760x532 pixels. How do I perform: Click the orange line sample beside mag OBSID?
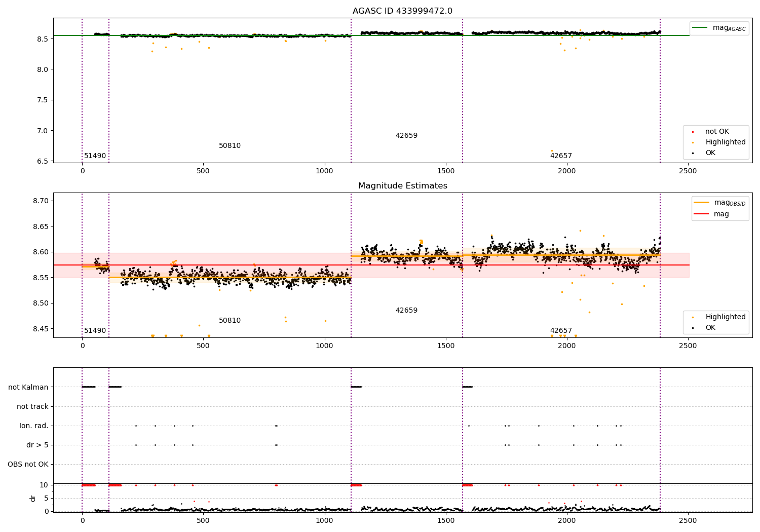pyautogui.click(x=702, y=203)
